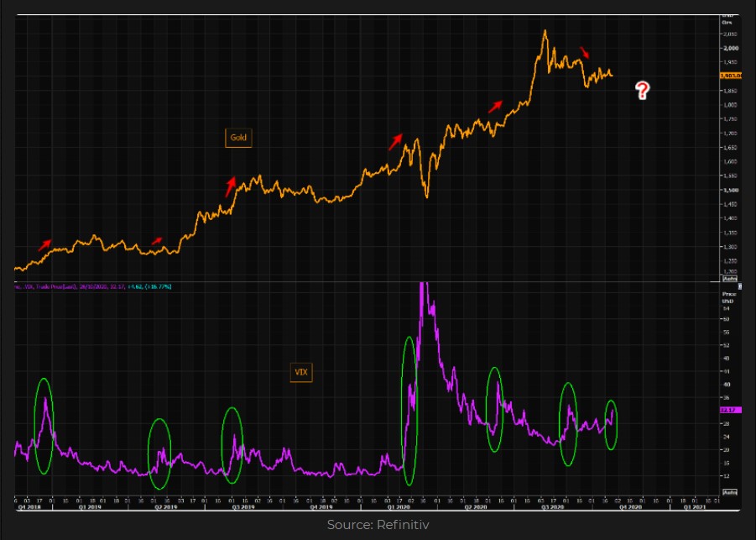Click the 2,000 gold axis value
The width and height of the screenshot is (756, 540).
731,48
